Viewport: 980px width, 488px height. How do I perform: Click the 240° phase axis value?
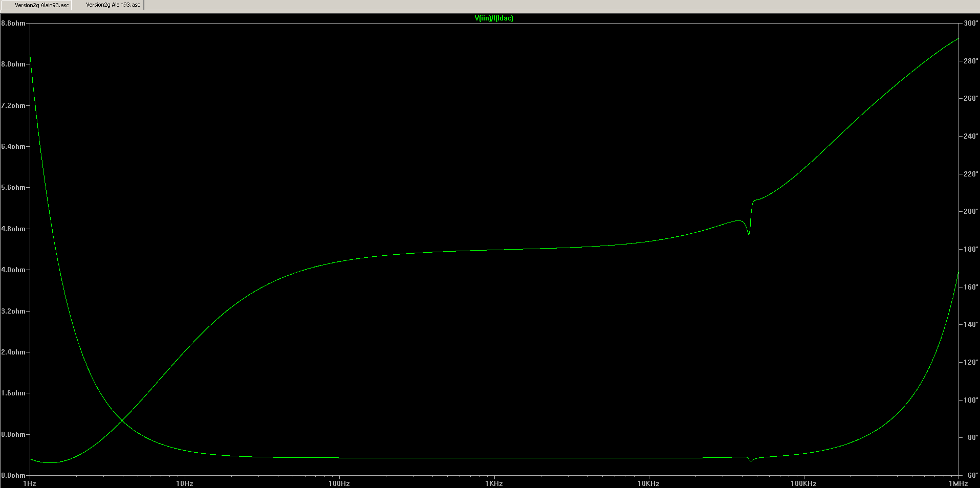[x=971, y=137]
